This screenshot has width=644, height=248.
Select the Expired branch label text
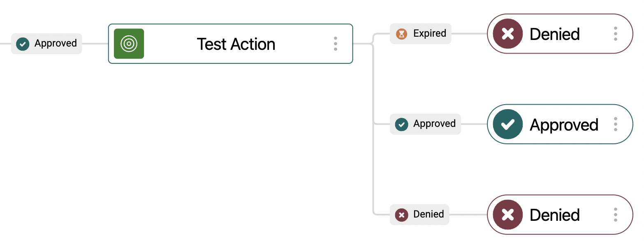[x=430, y=33]
